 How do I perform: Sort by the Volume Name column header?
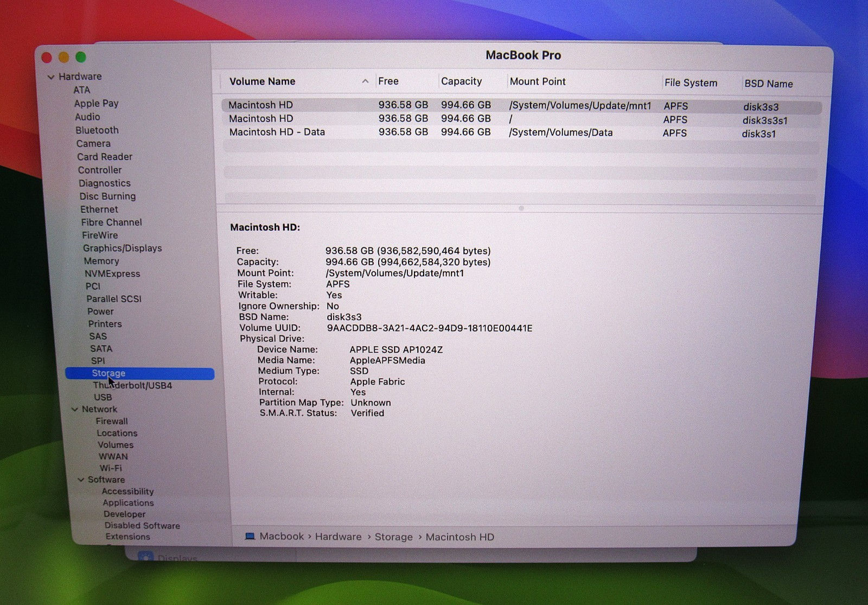pos(263,81)
